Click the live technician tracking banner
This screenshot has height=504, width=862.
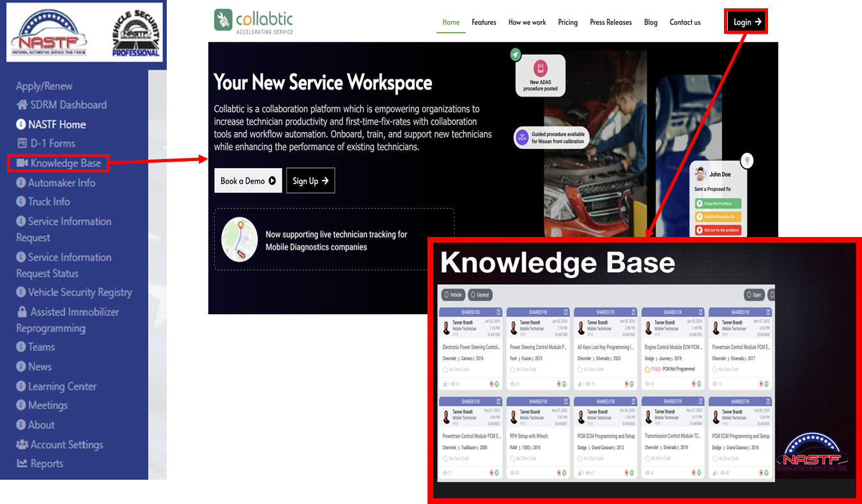coord(334,240)
